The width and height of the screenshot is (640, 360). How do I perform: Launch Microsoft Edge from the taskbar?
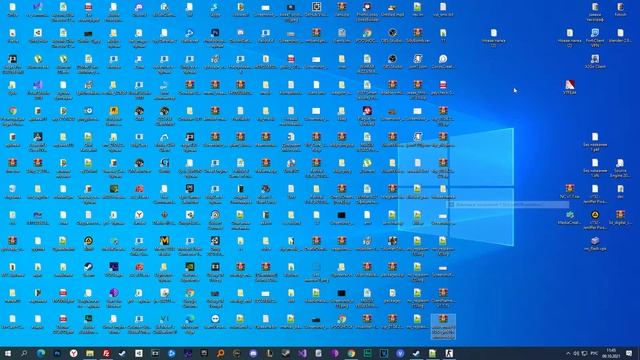41,353
